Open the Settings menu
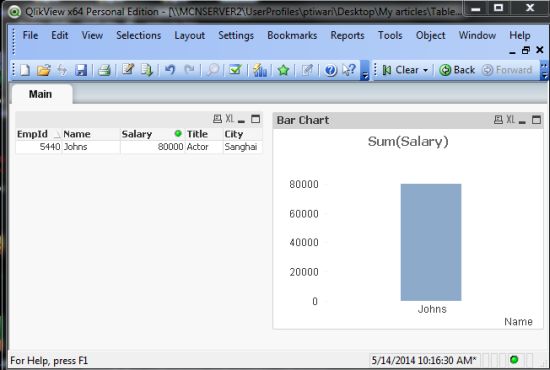 (236, 35)
